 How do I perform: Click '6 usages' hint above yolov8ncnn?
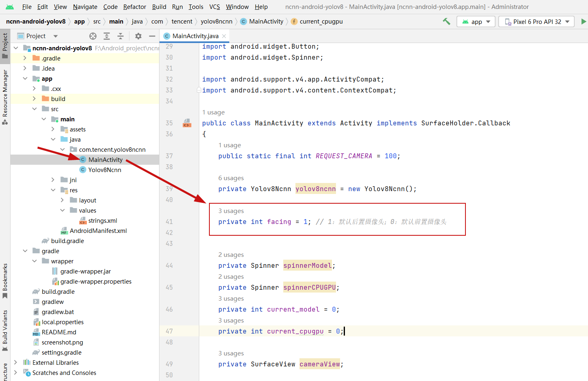click(231, 178)
